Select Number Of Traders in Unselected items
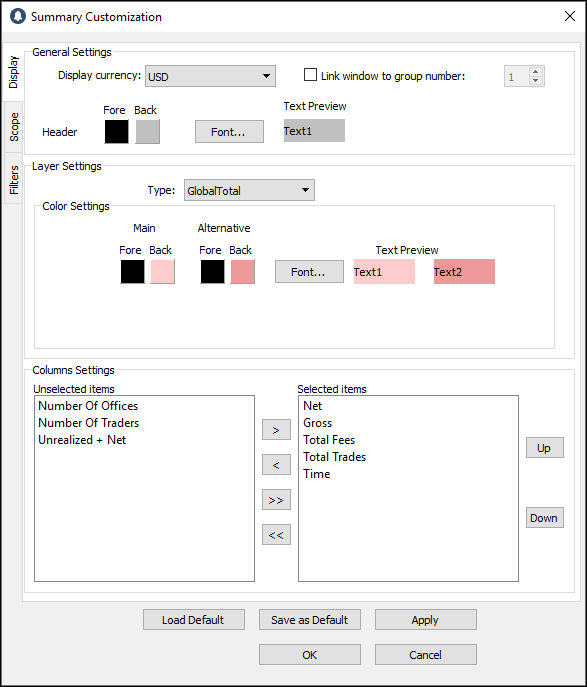 tap(88, 423)
